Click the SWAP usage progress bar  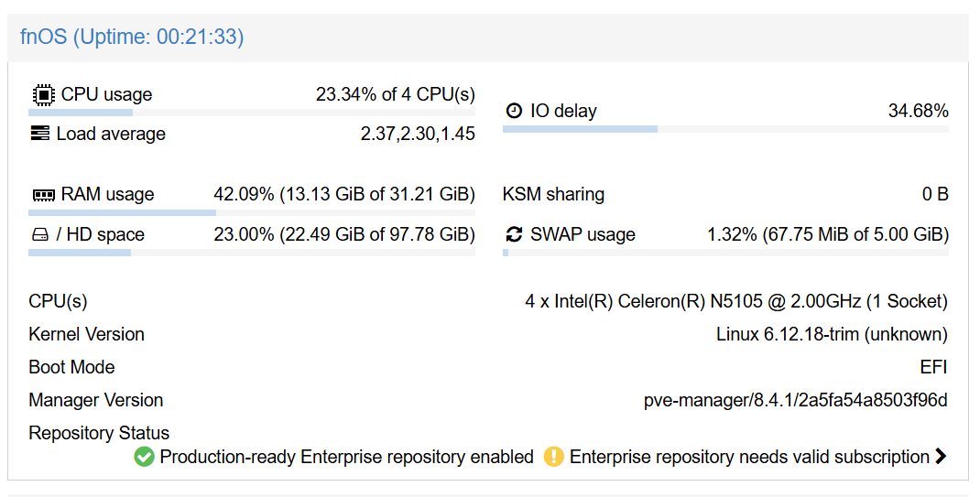[x=725, y=253]
